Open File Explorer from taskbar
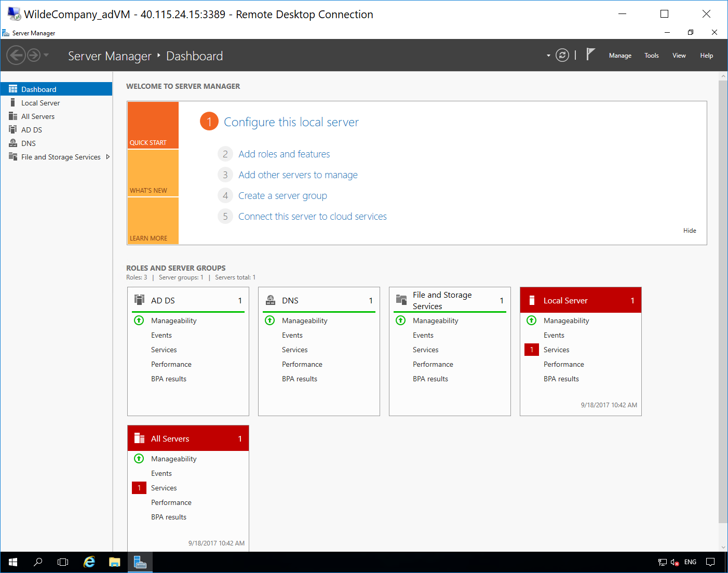Viewport: 728px width, 573px height. [115, 562]
